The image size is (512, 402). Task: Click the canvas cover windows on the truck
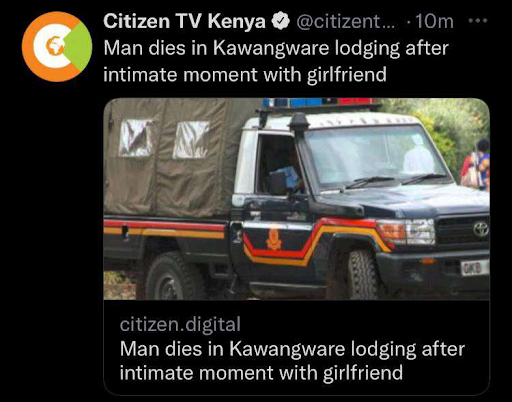coord(164,139)
